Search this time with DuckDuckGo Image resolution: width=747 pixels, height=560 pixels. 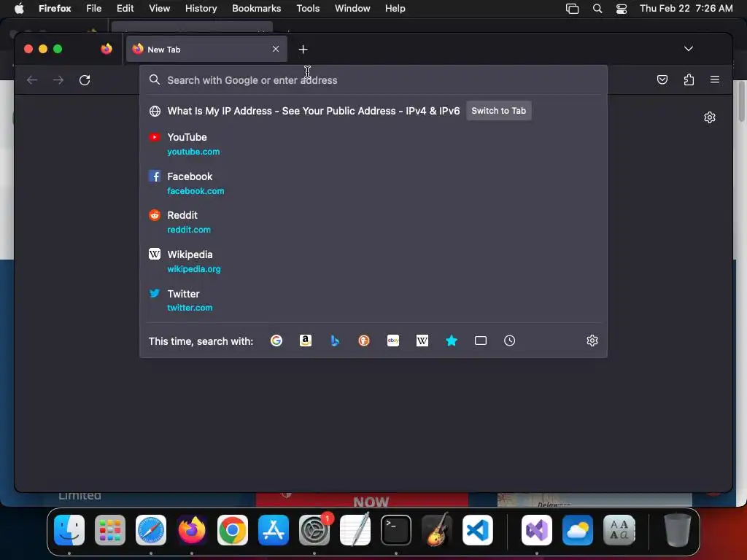tap(364, 341)
